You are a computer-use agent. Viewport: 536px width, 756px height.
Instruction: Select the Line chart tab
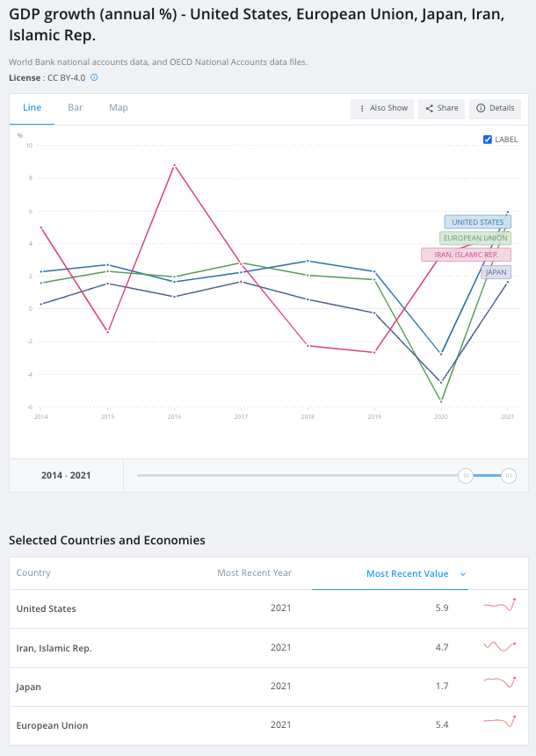tap(32, 107)
